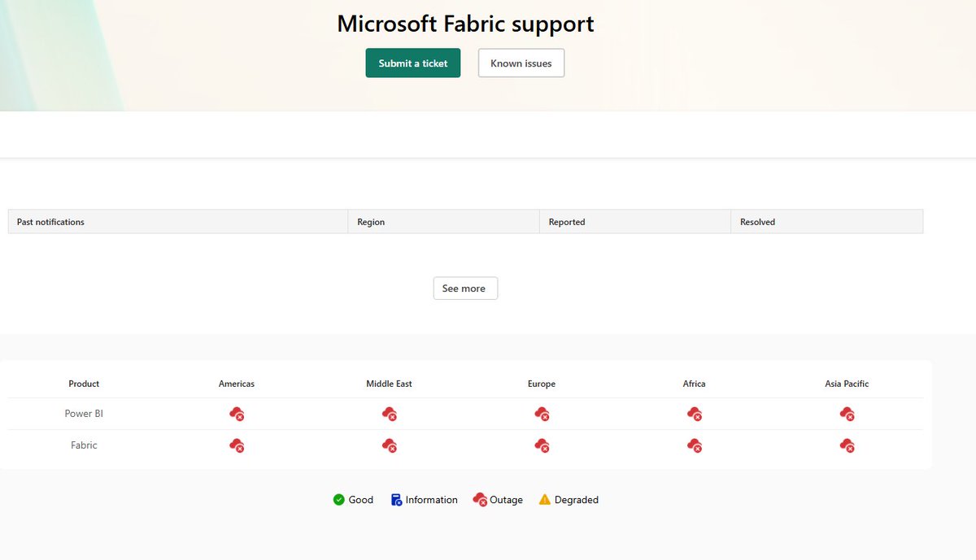The height and width of the screenshot is (560, 976).
Task: Click the Americas column header
Action: pos(237,384)
